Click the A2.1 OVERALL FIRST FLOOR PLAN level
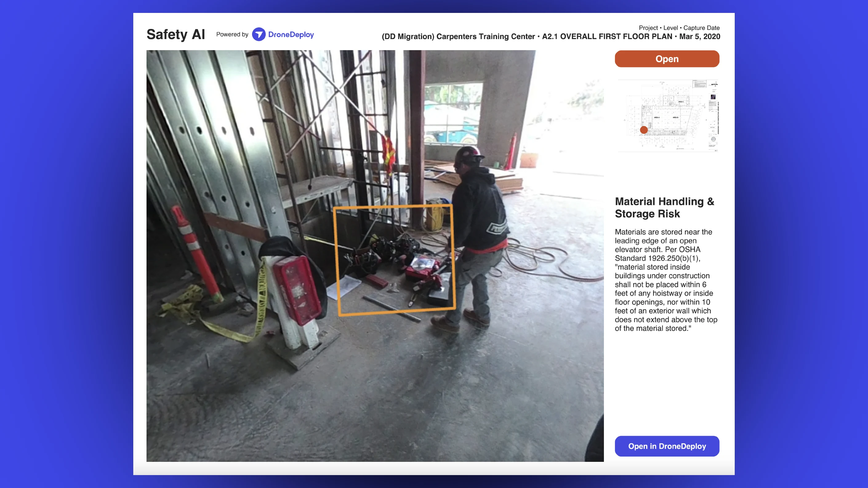This screenshot has width=868, height=488. (607, 36)
